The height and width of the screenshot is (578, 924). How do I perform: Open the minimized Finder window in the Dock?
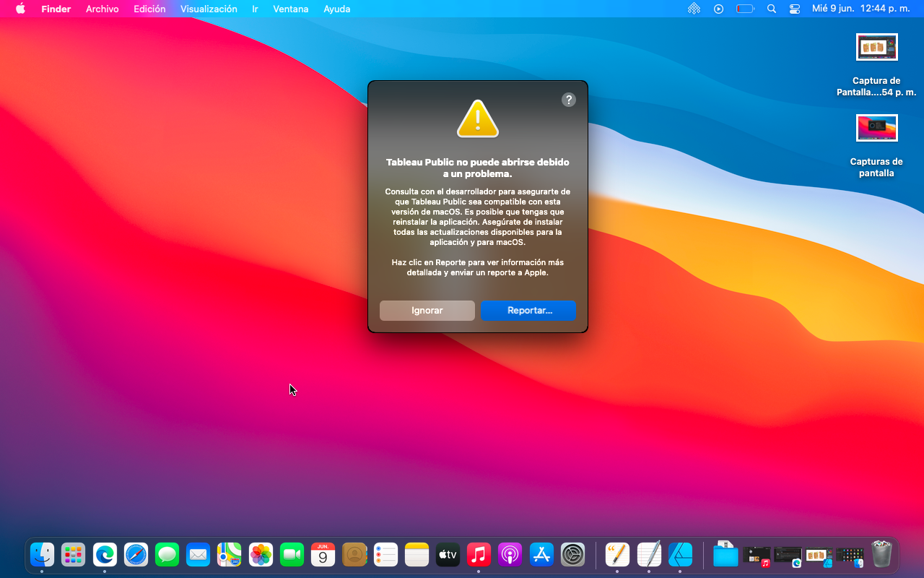[x=850, y=556]
